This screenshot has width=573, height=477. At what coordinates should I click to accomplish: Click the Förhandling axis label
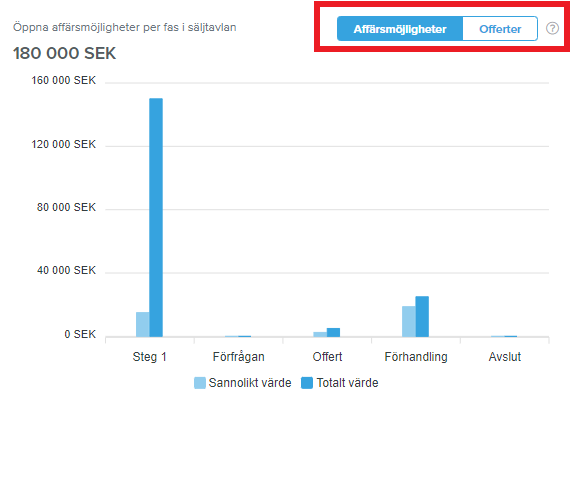[x=416, y=357]
